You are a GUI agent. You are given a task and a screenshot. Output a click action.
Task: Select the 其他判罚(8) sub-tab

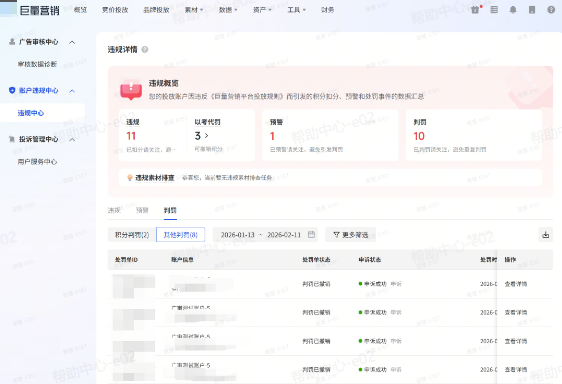click(x=181, y=235)
